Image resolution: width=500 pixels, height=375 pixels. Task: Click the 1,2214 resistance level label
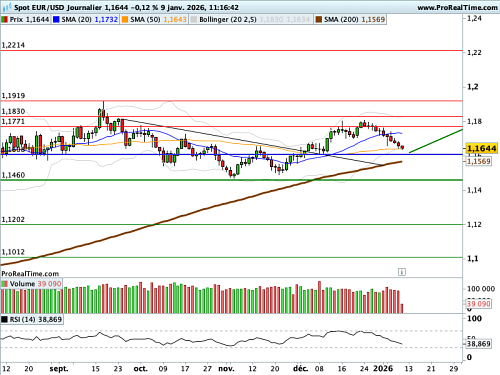[x=13, y=45]
